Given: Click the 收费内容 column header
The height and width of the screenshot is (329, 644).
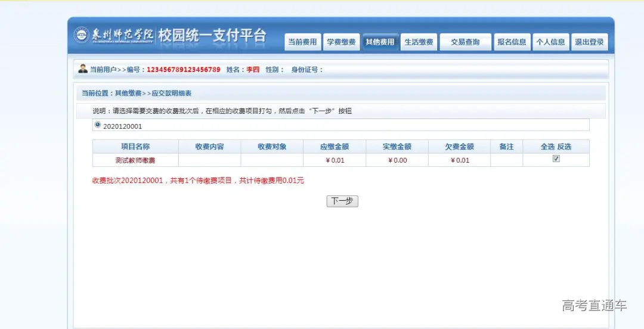Looking at the screenshot, I should (210, 147).
